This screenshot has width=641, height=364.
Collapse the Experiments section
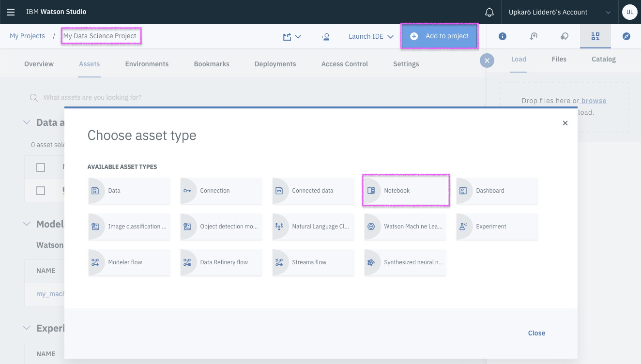[27, 328]
